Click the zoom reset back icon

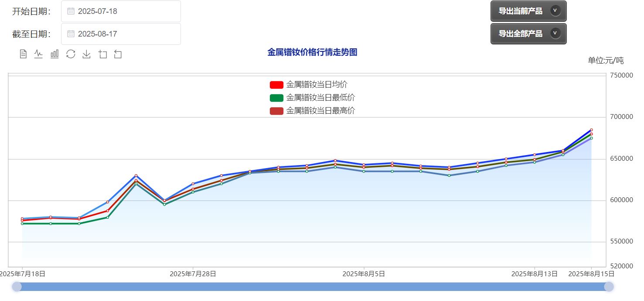118,54
